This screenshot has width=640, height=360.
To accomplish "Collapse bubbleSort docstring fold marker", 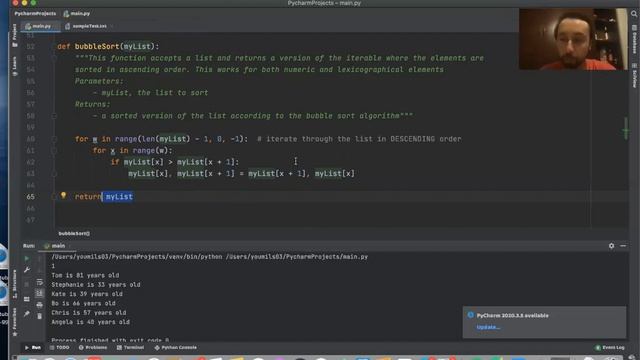I will click(54, 58).
